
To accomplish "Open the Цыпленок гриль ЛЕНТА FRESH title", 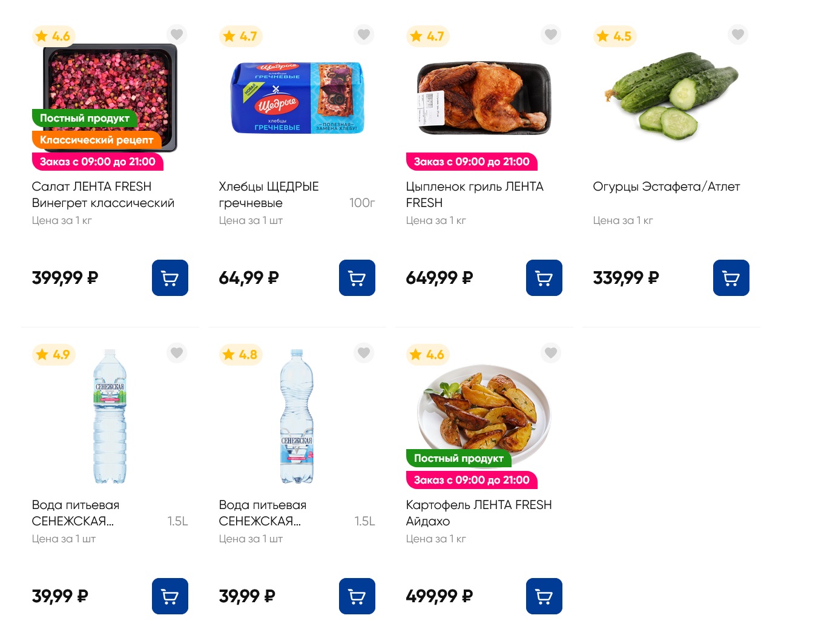I will (475, 194).
